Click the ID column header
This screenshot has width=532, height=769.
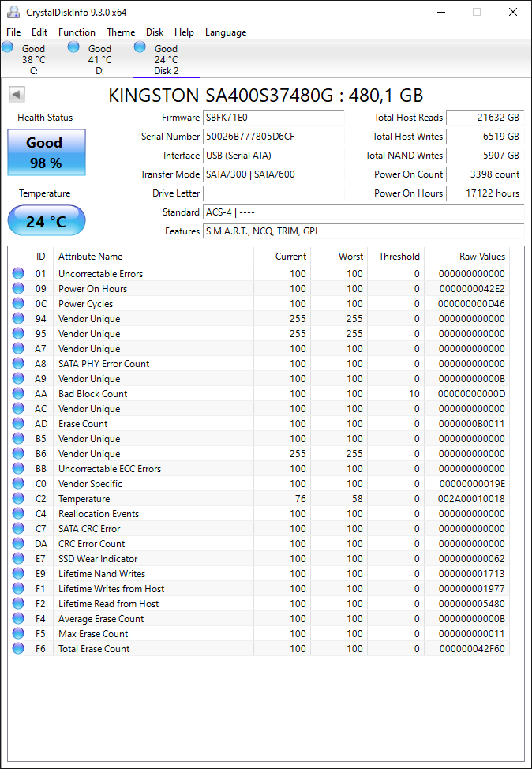(41, 257)
